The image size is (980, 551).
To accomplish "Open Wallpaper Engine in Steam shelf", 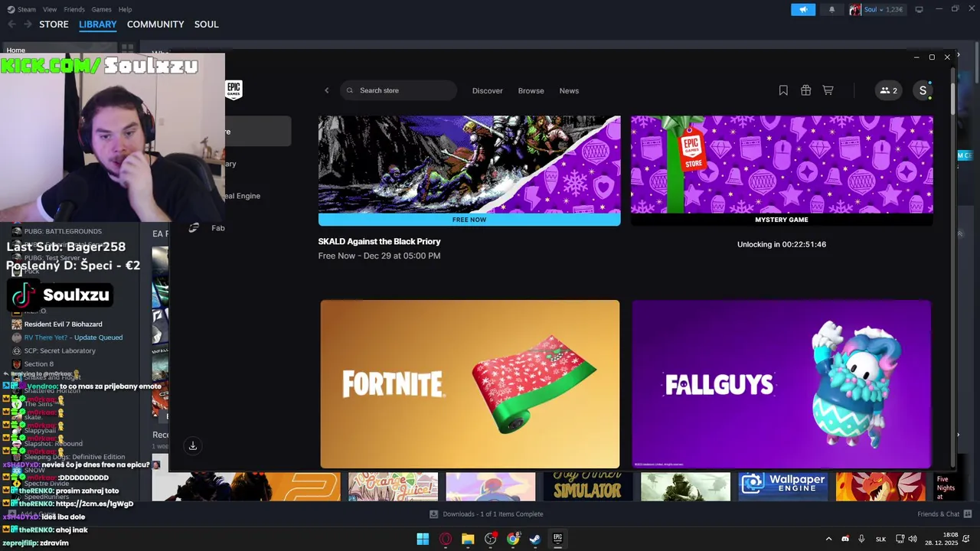I will (782, 487).
